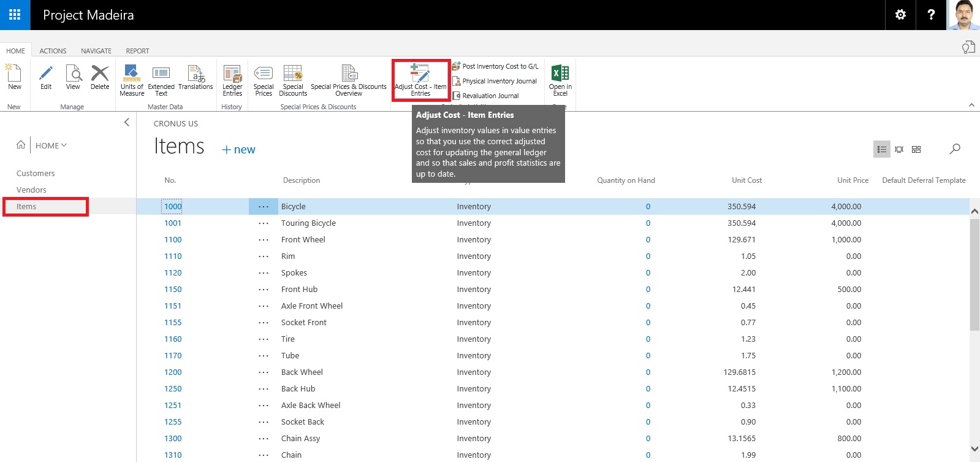Click the vertical scrollbar down arrow

pos(974,449)
